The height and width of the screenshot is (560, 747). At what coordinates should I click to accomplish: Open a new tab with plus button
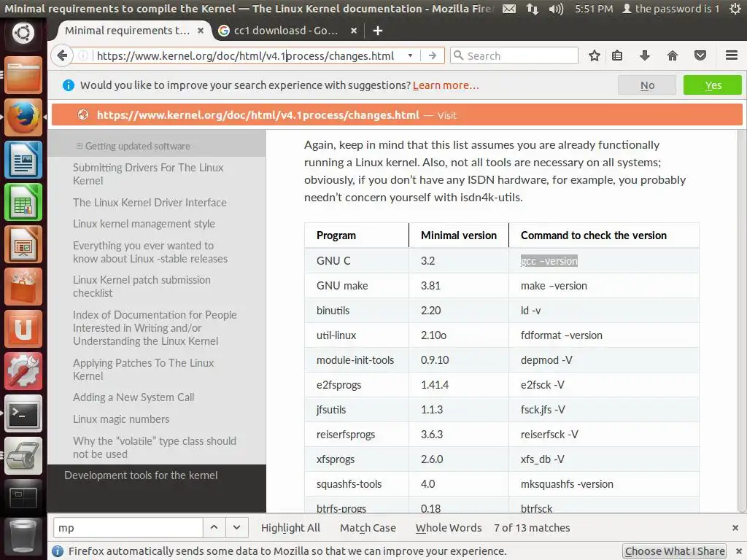pos(378,31)
